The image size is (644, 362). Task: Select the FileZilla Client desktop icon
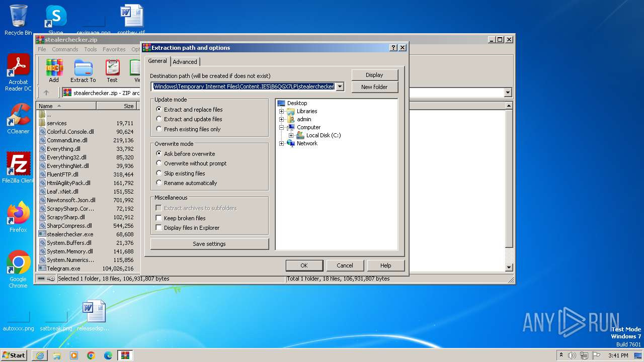pos(18,168)
